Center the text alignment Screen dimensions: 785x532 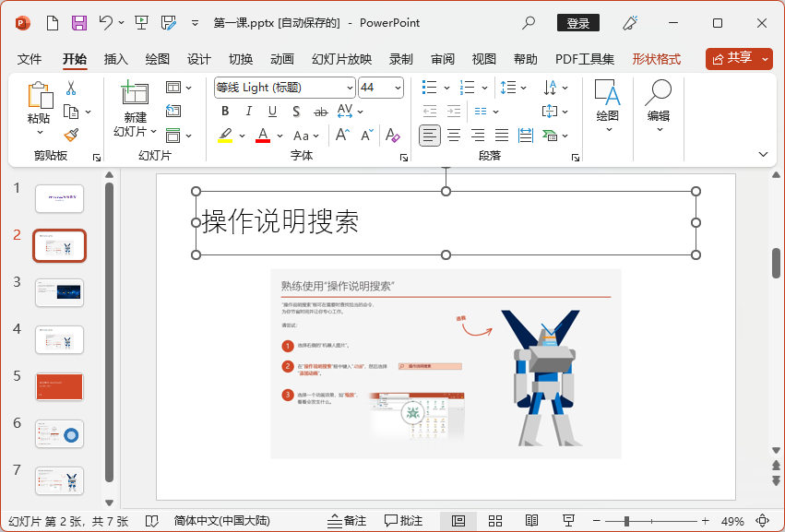[x=454, y=136]
